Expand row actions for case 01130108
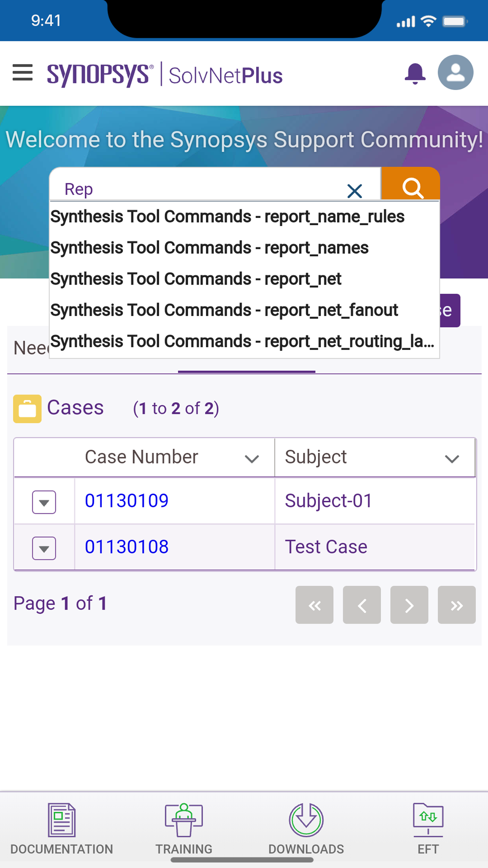Viewport: 488px width, 868px height. click(x=44, y=548)
